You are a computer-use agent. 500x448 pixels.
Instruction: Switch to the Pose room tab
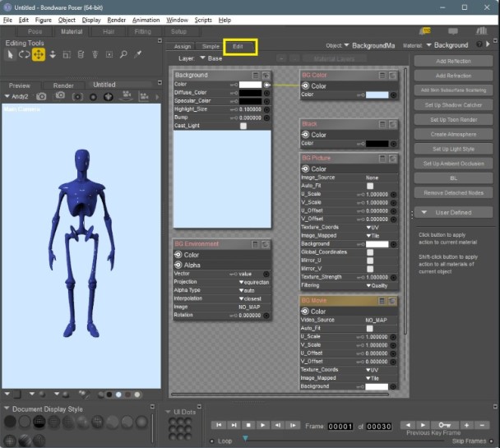click(x=35, y=32)
